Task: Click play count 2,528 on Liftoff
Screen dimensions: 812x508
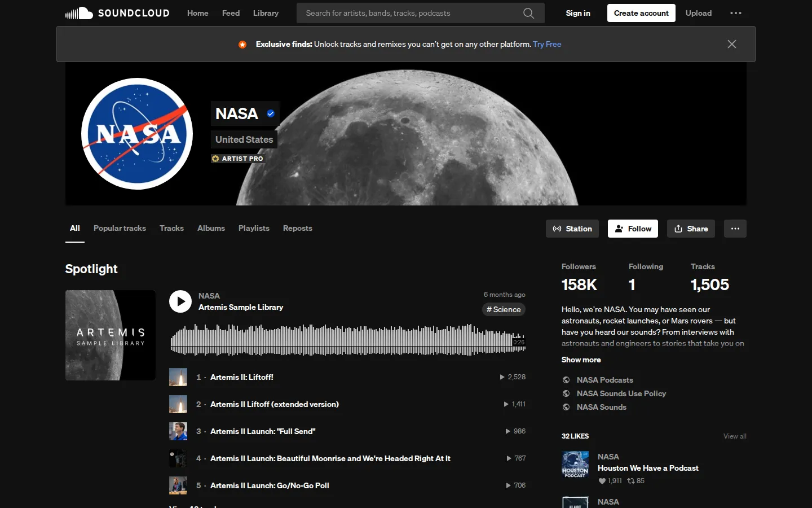Action: tap(513, 377)
